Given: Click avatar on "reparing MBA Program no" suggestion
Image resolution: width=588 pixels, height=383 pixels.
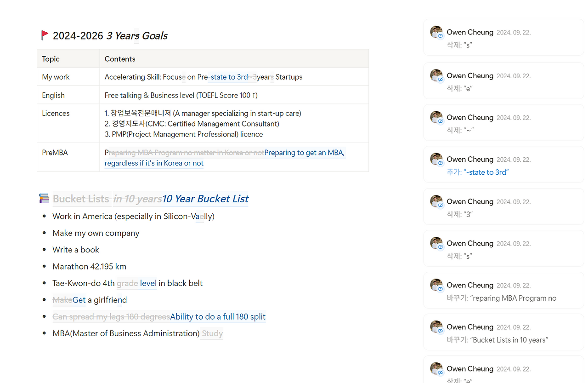Looking at the screenshot, I should [x=436, y=285].
